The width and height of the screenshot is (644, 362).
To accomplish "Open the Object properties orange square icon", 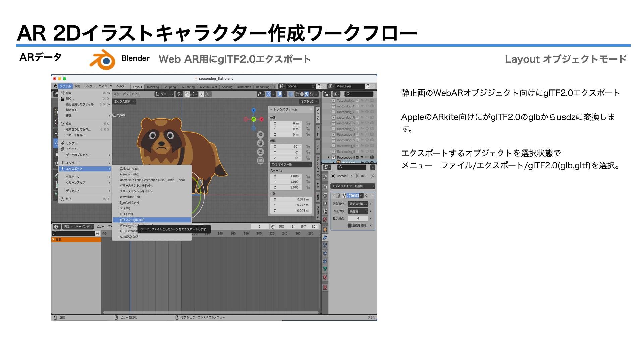I will (325, 230).
